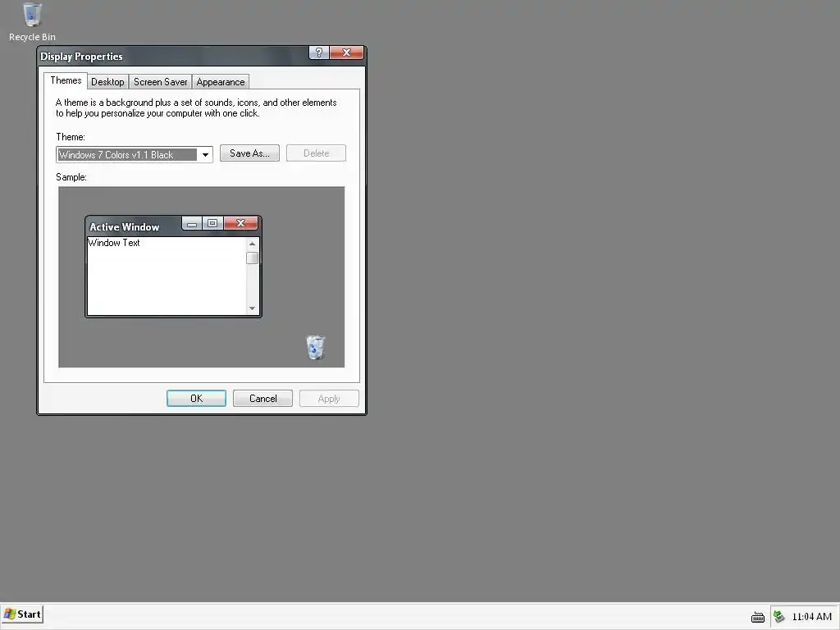Image resolution: width=840 pixels, height=630 pixels.
Task: Close the Display Properties dialog
Action: point(347,52)
